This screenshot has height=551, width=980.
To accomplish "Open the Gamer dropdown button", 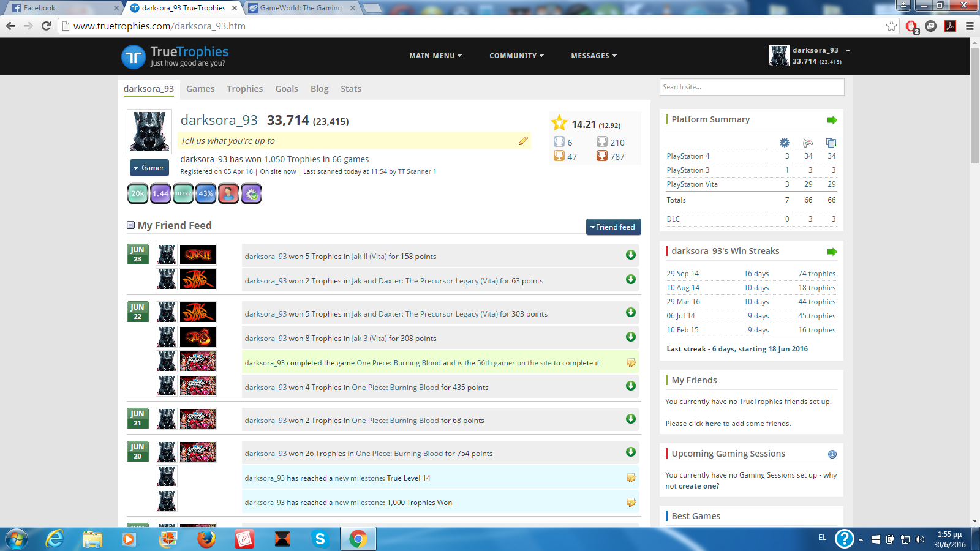I will tap(149, 168).
